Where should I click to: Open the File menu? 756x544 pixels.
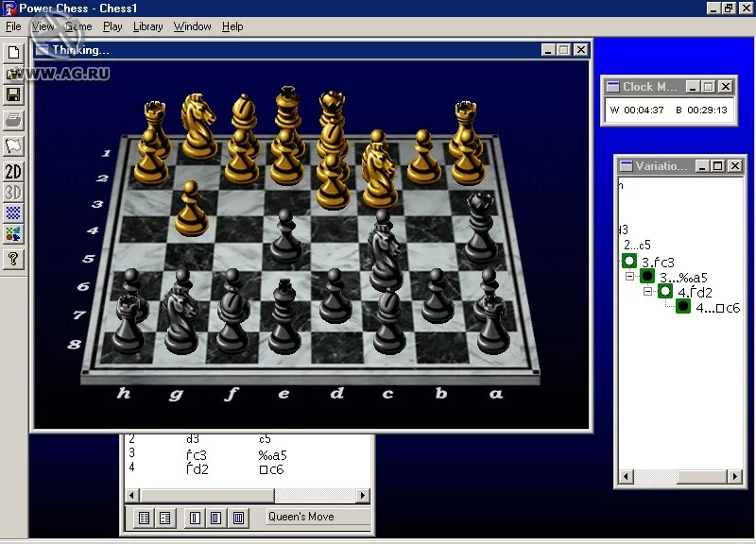click(x=13, y=26)
